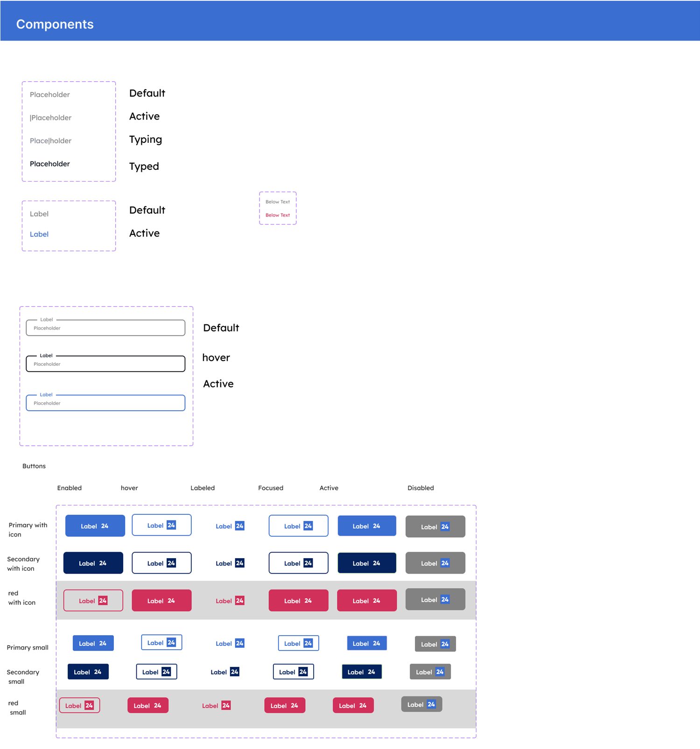Click the 24 icon in Secondary with icon Disabled button
The height and width of the screenshot is (749, 700).
coord(445,563)
